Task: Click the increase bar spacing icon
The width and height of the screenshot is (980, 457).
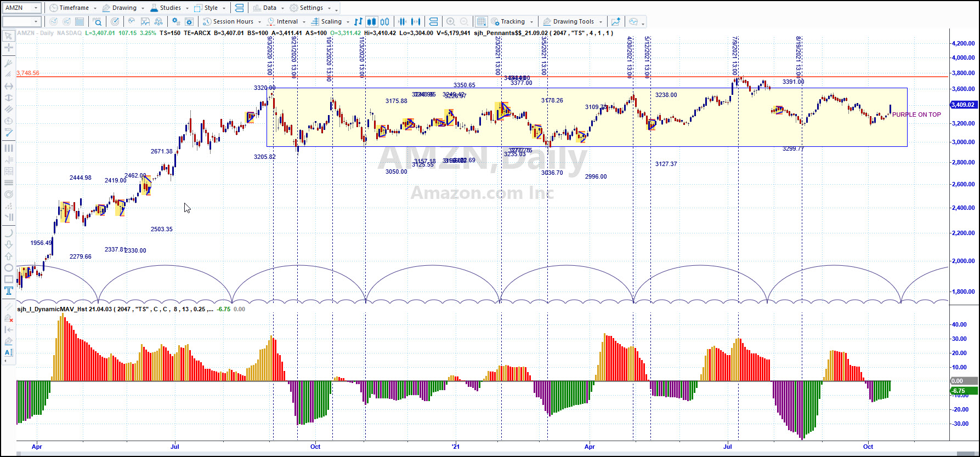Action: pyautogui.click(x=416, y=22)
